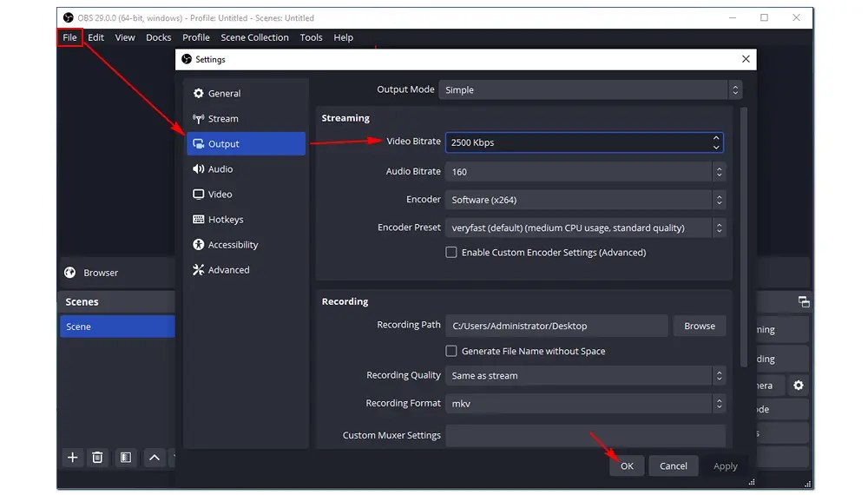
Task: Select the General settings category
Action: coord(246,93)
